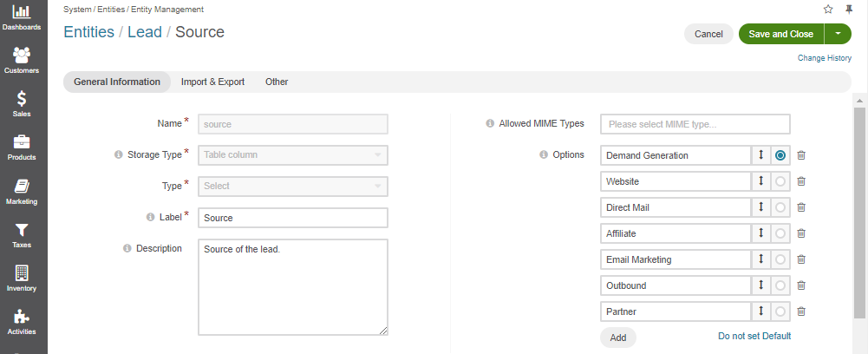This screenshot has height=354, width=868.
Task: Pin this page with the pin icon
Action: [849, 9]
